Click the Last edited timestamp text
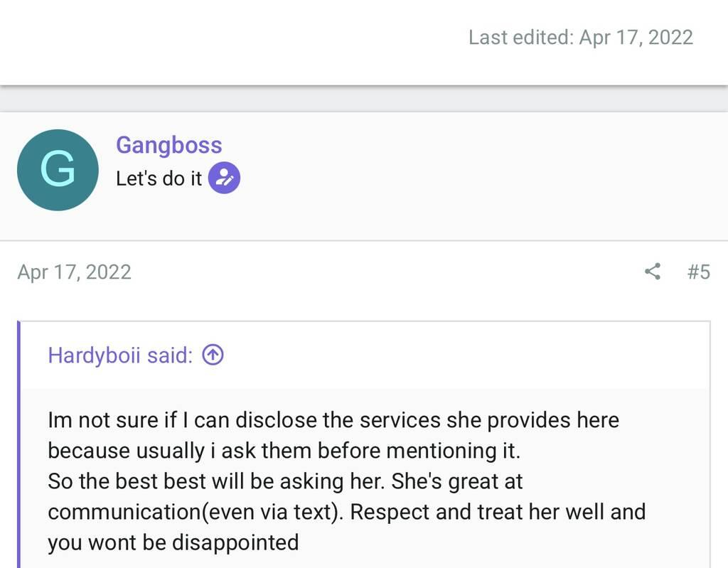 coord(580,37)
